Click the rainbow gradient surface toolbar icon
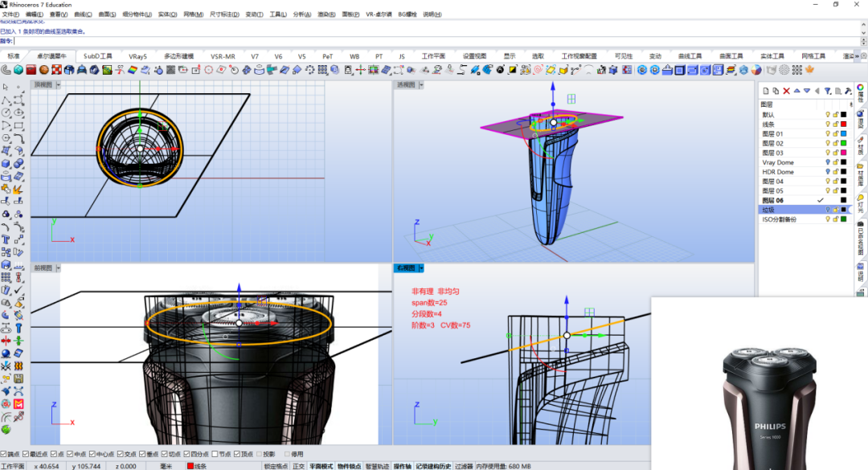 tap(133, 70)
